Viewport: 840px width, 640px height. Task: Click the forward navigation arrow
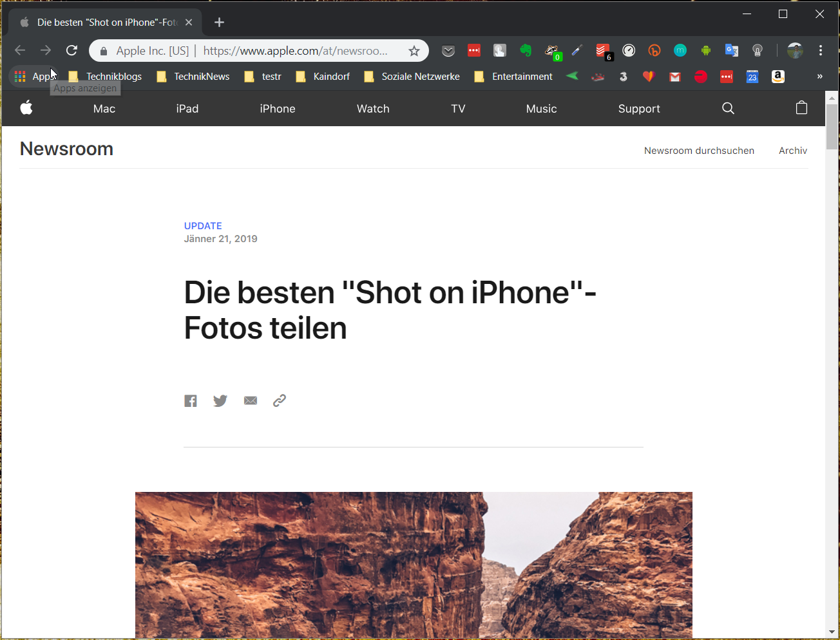coord(46,50)
